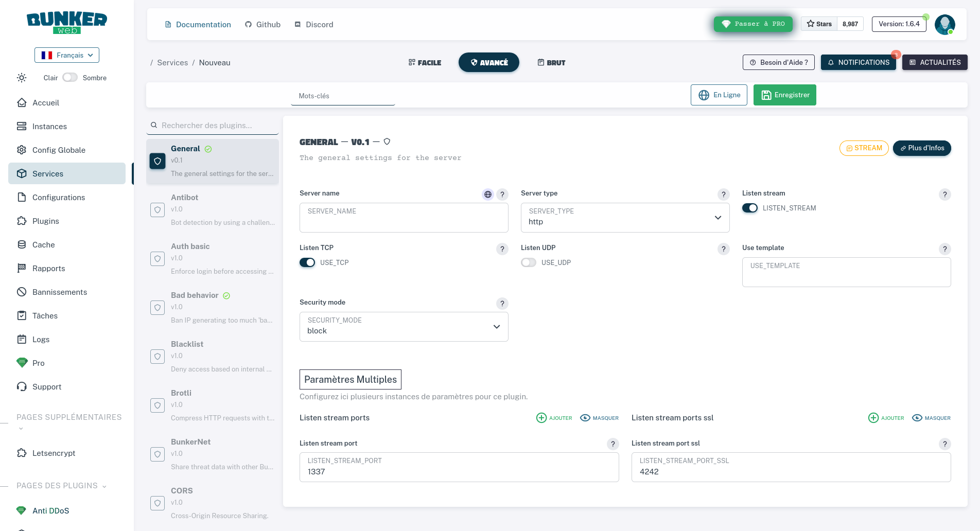Open the Français language selector

tap(66, 55)
